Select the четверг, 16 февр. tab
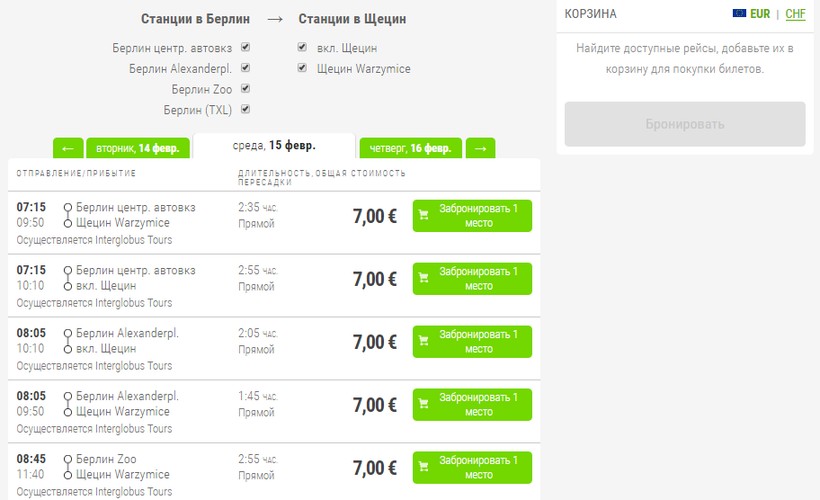Screen dimensions: 820x500 point(410,149)
